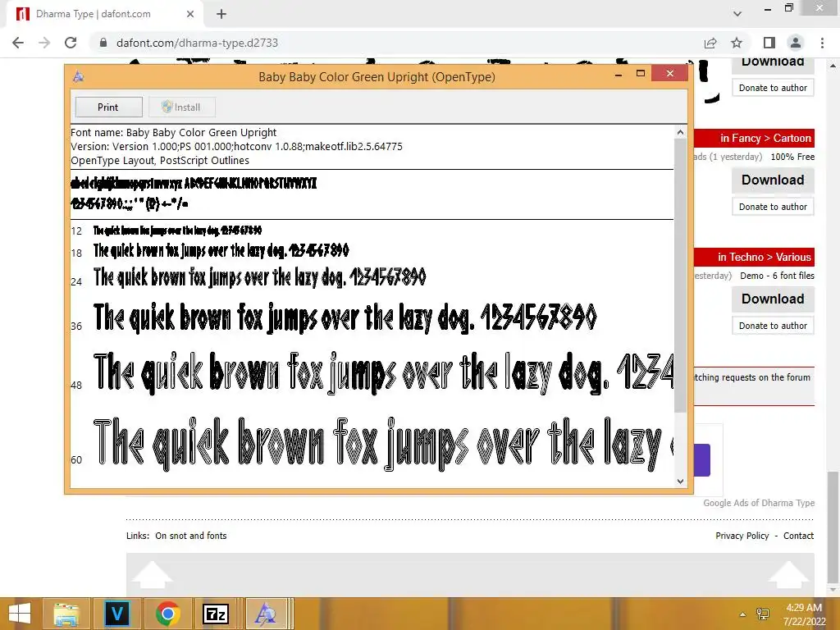Click the Install button in font viewer
This screenshot has width=840, height=630.
click(181, 107)
